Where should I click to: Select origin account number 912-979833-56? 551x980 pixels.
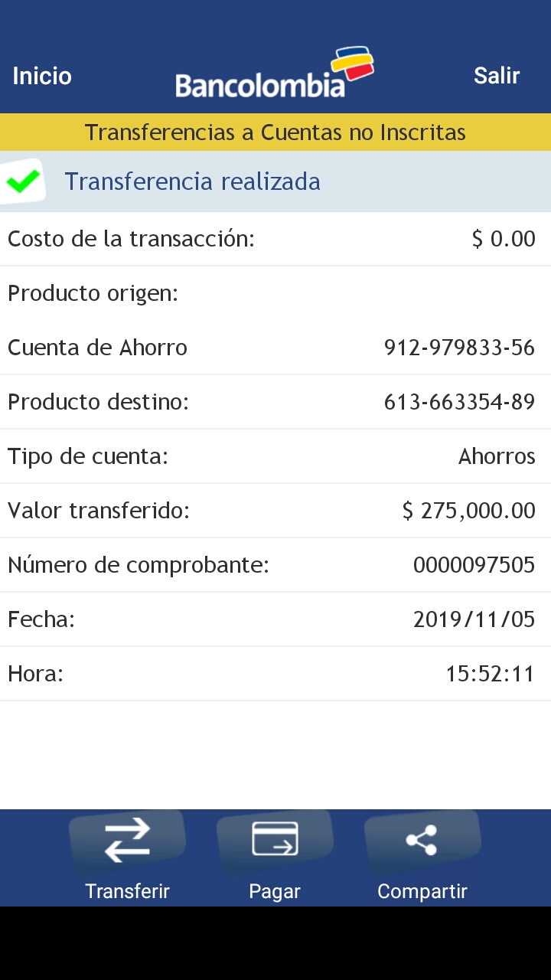click(459, 348)
